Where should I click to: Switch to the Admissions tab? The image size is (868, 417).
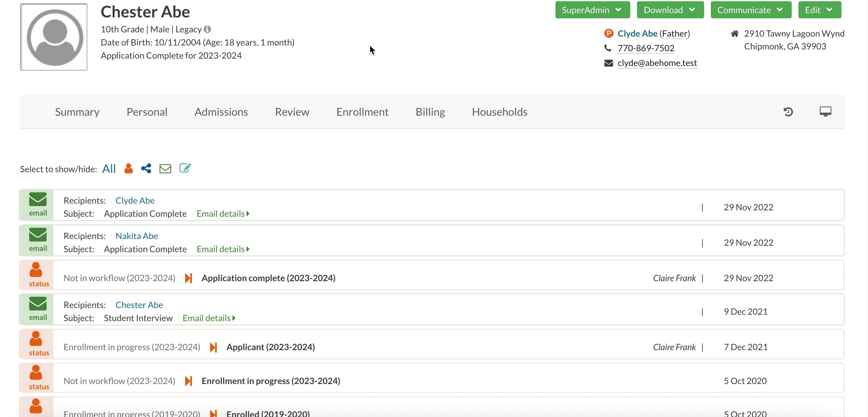(x=221, y=112)
